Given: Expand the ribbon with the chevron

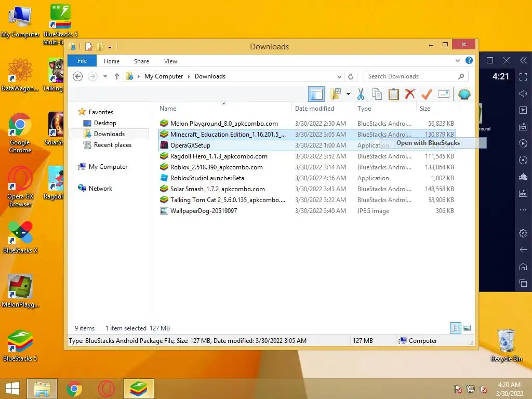Looking at the screenshot, I should (457, 61).
